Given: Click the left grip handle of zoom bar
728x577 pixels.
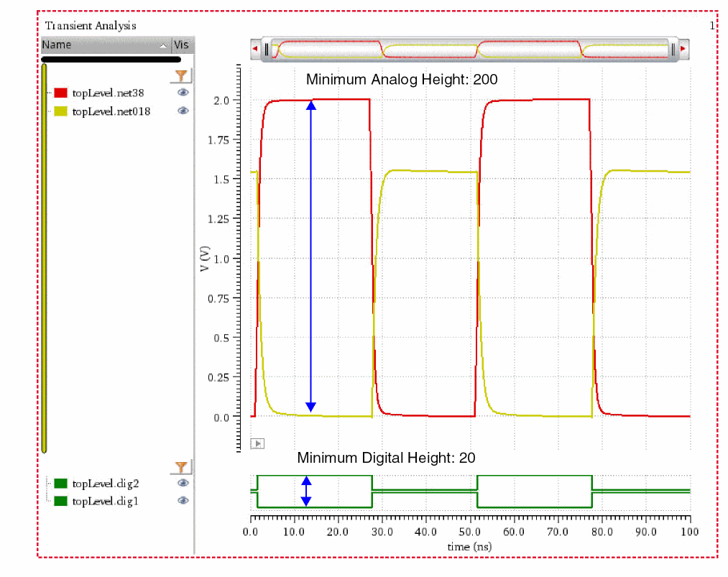Looking at the screenshot, I should coord(267,49).
